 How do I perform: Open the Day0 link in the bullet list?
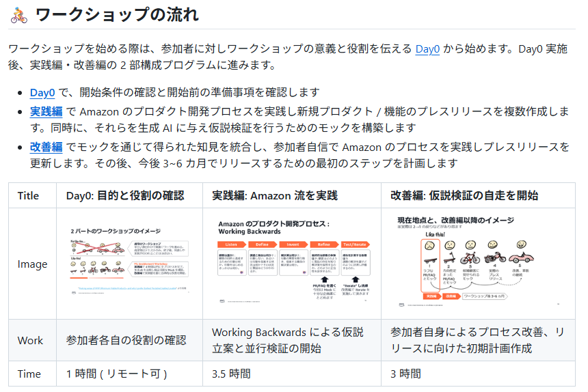tap(42, 92)
